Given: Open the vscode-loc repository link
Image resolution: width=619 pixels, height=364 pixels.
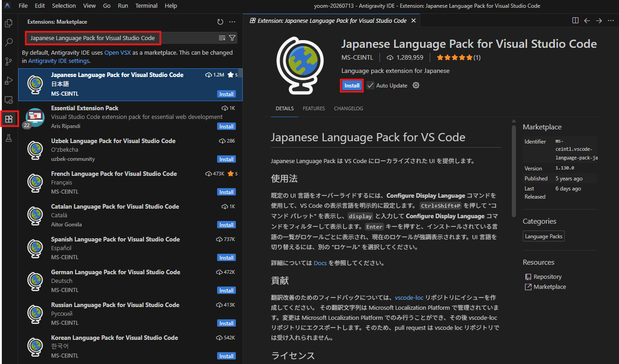Looking at the screenshot, I should tap(409, 298).
